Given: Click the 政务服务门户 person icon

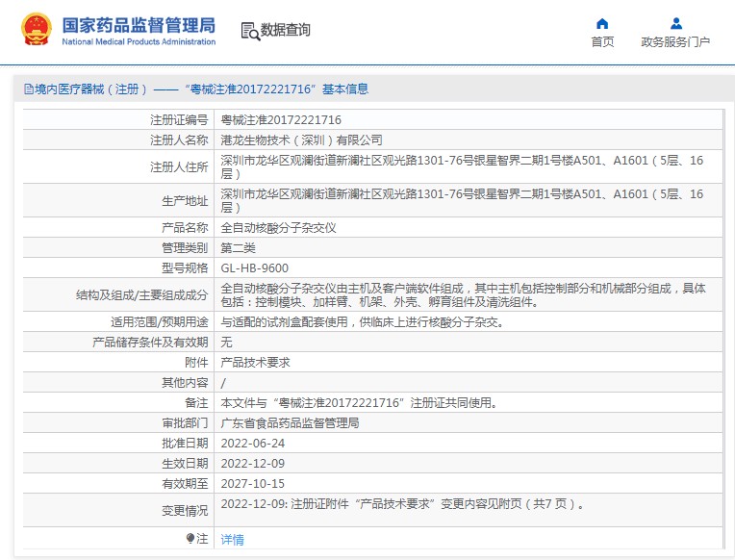Looking at the screenshot, I should 675,23.
